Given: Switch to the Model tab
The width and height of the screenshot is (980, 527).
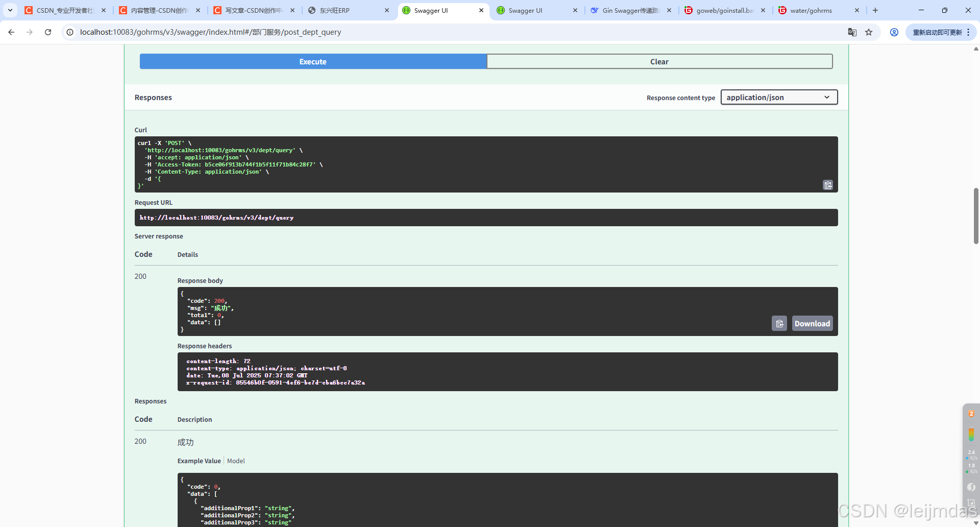Looking at the screenshot, I should click(x=236, y=461).
